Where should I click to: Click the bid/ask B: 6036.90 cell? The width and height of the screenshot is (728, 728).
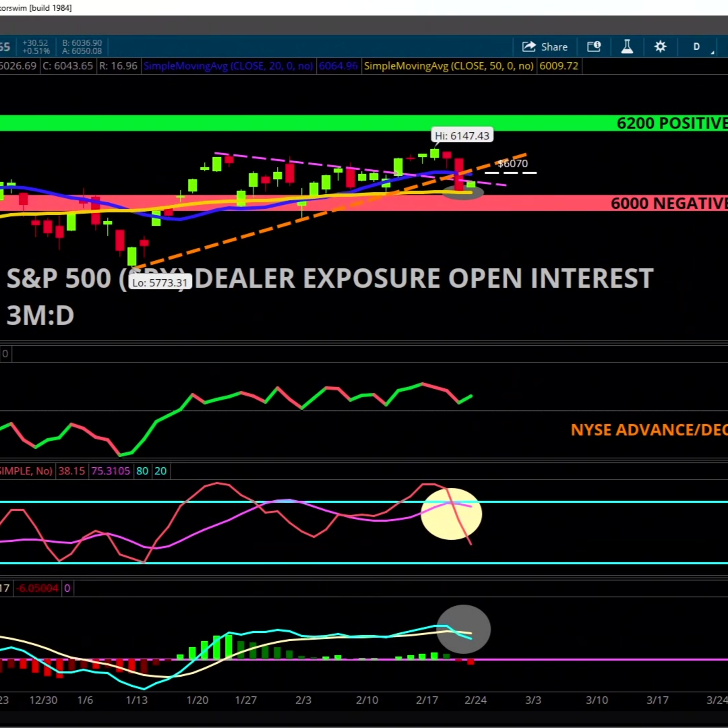tap(81, 42)
